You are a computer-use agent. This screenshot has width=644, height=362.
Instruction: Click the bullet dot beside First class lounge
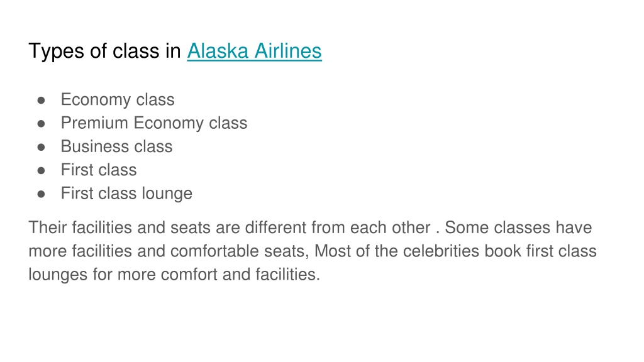point(41,194)
